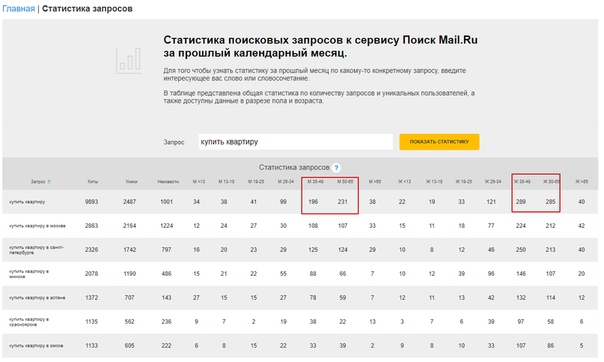This screenshot has width=604, height=362.
Task: Click the value 605 in Omsk row
Action: pyautogui.click(x=129, y=346)
